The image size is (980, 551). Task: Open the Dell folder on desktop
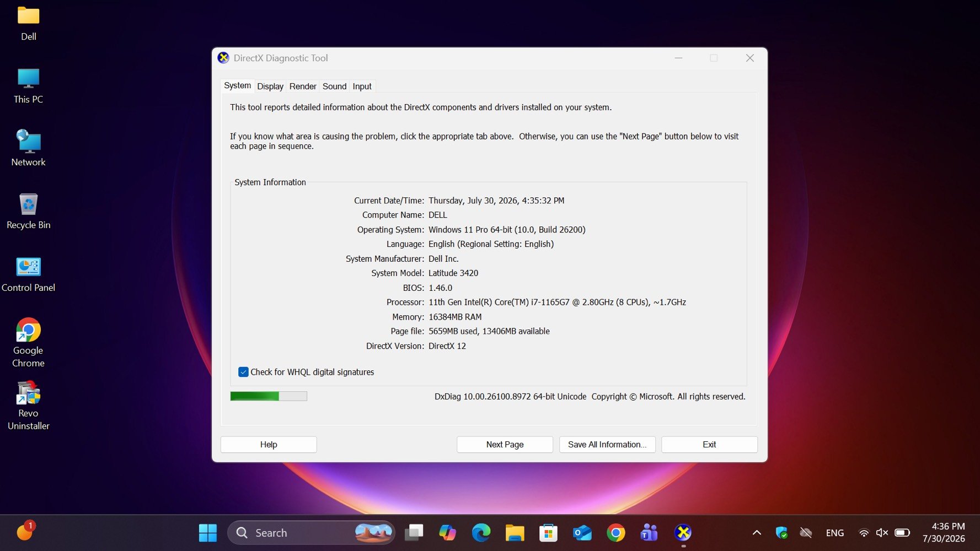pos(28,24)
